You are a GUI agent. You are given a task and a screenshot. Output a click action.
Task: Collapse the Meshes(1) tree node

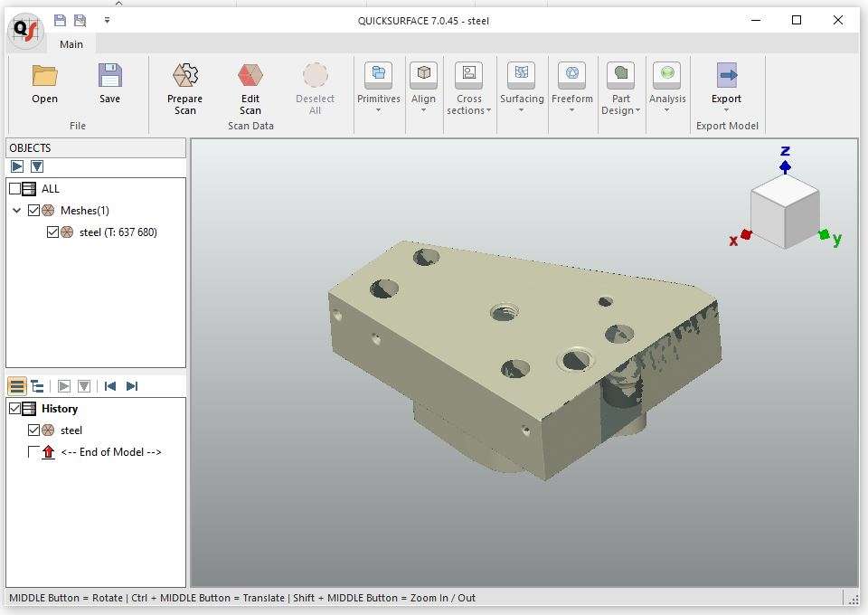(x=16, y=211)
